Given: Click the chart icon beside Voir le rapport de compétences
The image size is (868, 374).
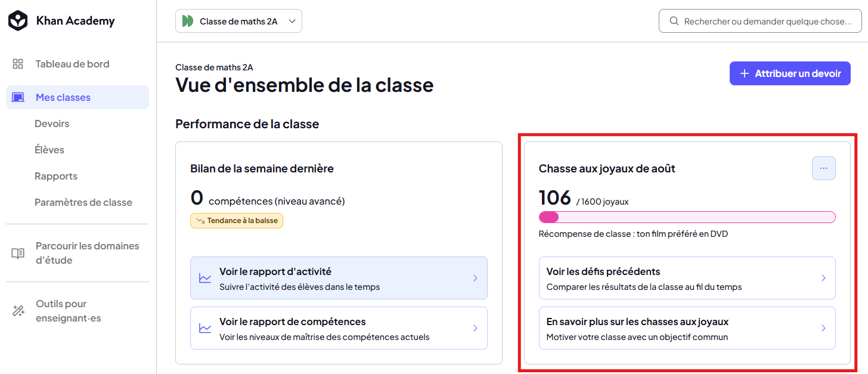Looking at the screenshot, I should 205,328.
